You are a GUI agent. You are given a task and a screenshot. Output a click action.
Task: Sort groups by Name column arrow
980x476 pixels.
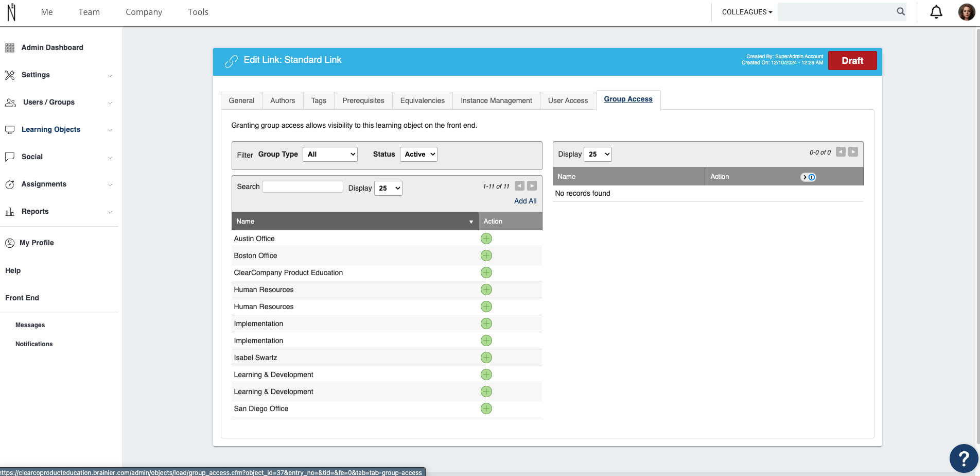[x=471, y=222]
